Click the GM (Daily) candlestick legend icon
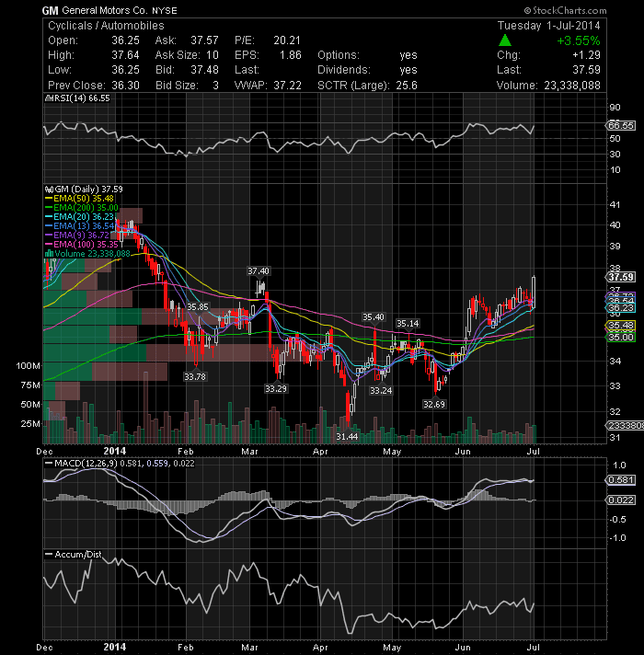644x655 pixels. coord(50,190)
